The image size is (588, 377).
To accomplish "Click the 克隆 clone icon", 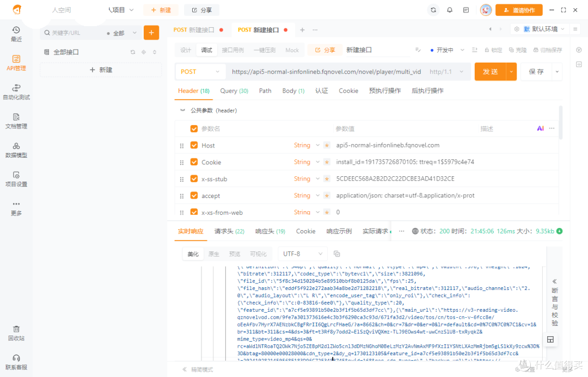I will pyautogui.click(x=512, y=49).
